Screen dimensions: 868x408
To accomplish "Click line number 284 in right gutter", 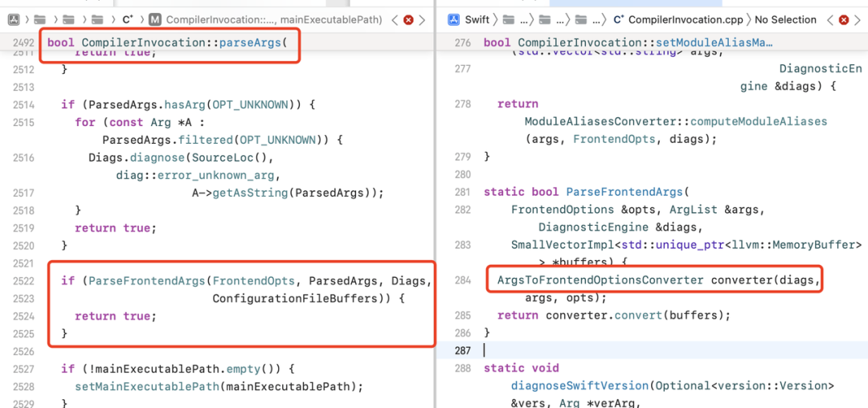I will pyautogui.click(x=462, y=280).
